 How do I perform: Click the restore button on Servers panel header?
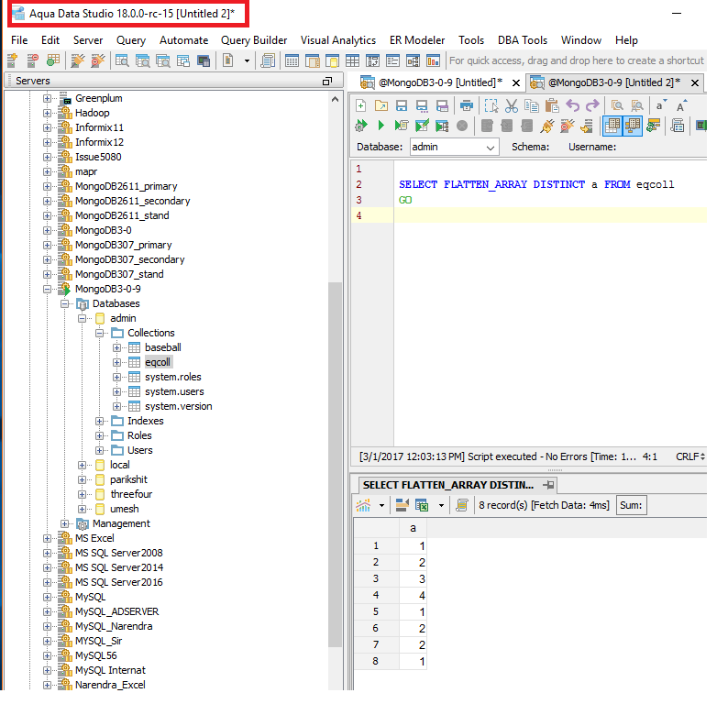point(326,82)
